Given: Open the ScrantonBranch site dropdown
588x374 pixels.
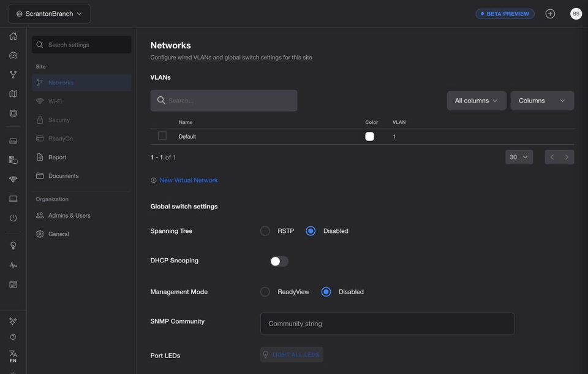Looking at the screenshot, I should click(x=49, y=14).
